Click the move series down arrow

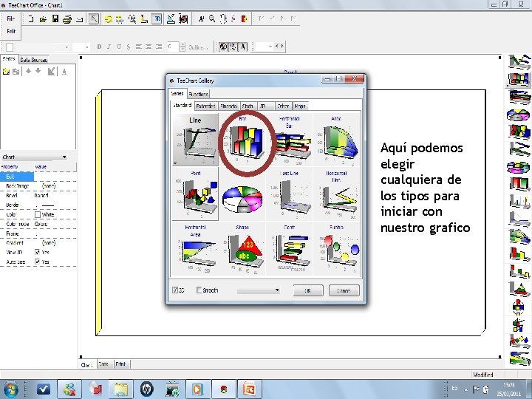(38, 71)
